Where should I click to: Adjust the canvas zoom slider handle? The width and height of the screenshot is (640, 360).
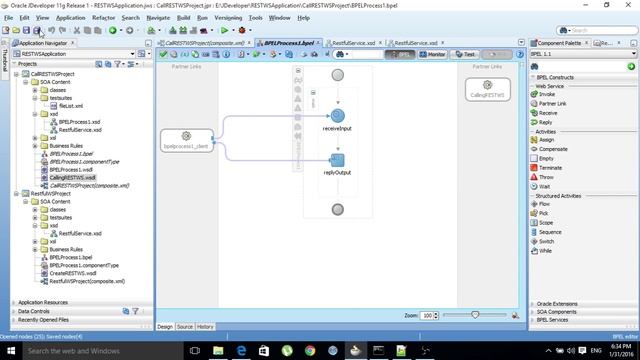coord(475,315)
